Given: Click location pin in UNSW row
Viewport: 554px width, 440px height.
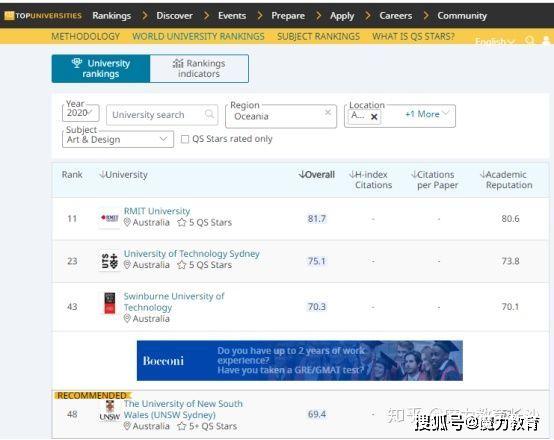Looking at the screenshot, I should click(x=127, y=426).
